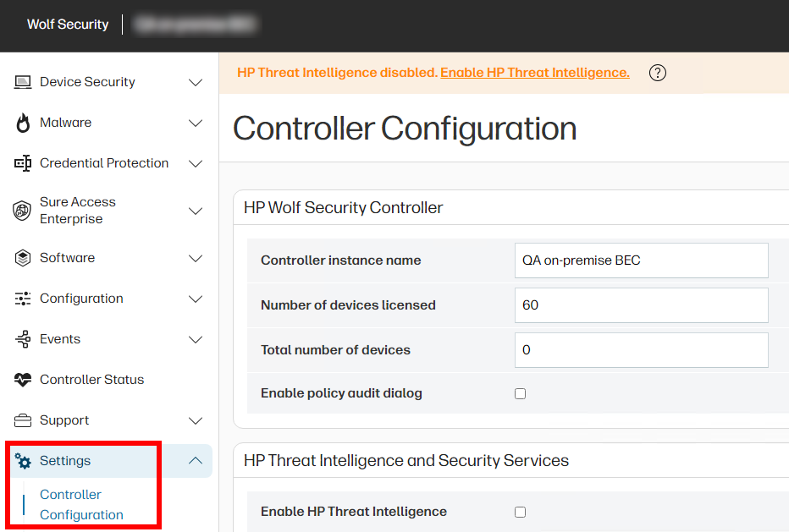Select the Configuration sliders icon

(21, 299)
